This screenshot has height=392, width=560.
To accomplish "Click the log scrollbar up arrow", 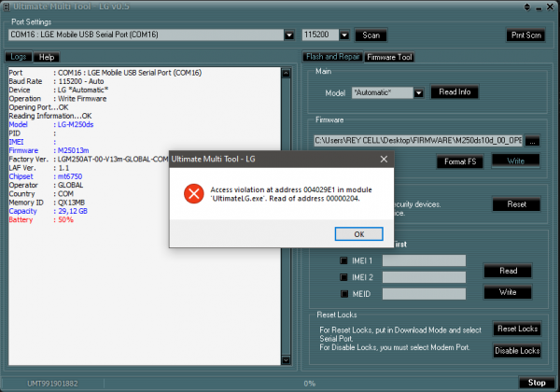I will point(286,74).
